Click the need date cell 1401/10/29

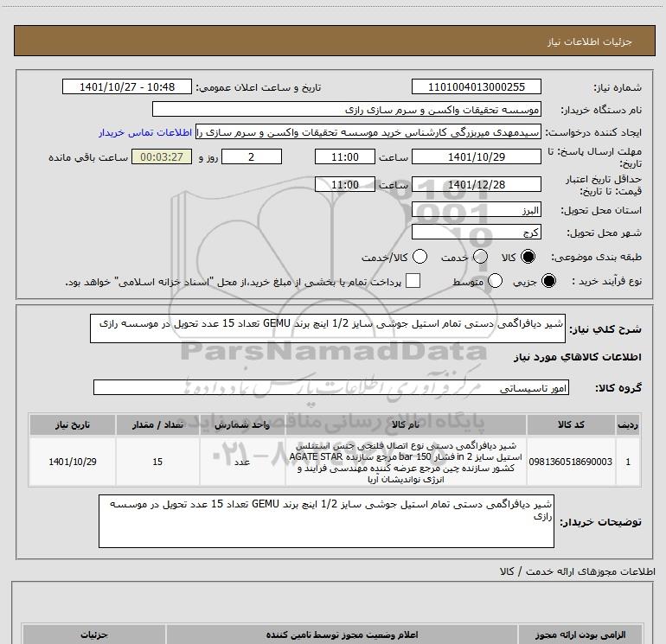(x=72, y=462)
